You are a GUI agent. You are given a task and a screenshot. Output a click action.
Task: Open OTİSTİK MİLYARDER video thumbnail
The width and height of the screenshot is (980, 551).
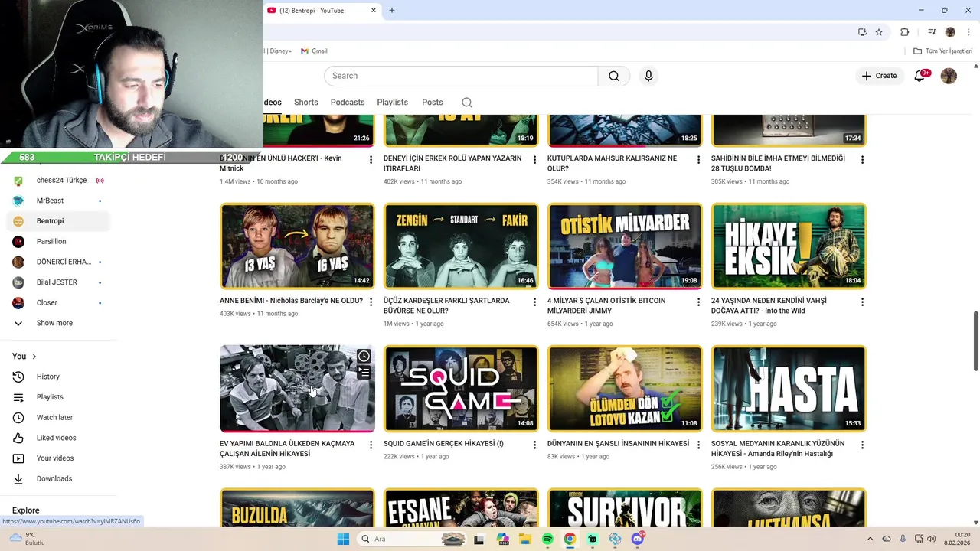(x=625, y=246)
